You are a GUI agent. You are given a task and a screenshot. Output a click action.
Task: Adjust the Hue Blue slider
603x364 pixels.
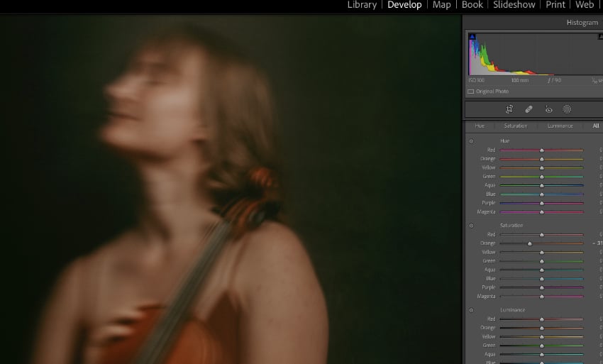coord(541,194)
